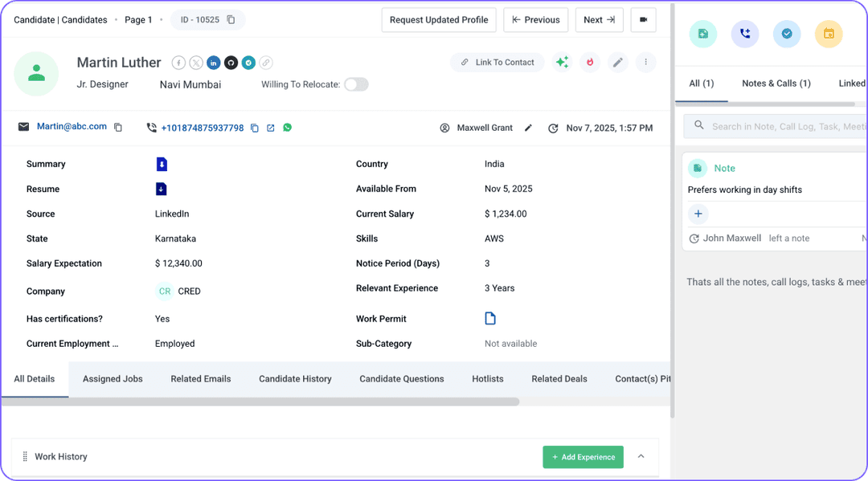868x481 pixels.
Task: Log a call via the phone-plus icon
Action: pos(744,34)
